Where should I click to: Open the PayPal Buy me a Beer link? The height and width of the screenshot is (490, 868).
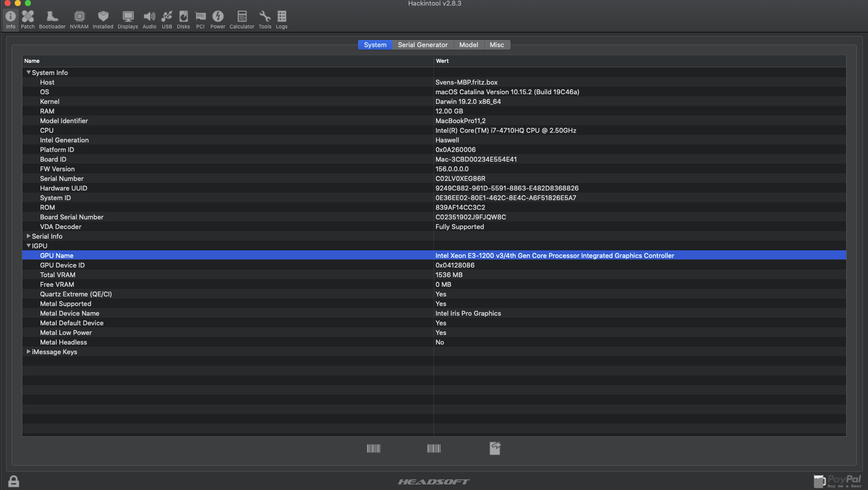(838, 481)
